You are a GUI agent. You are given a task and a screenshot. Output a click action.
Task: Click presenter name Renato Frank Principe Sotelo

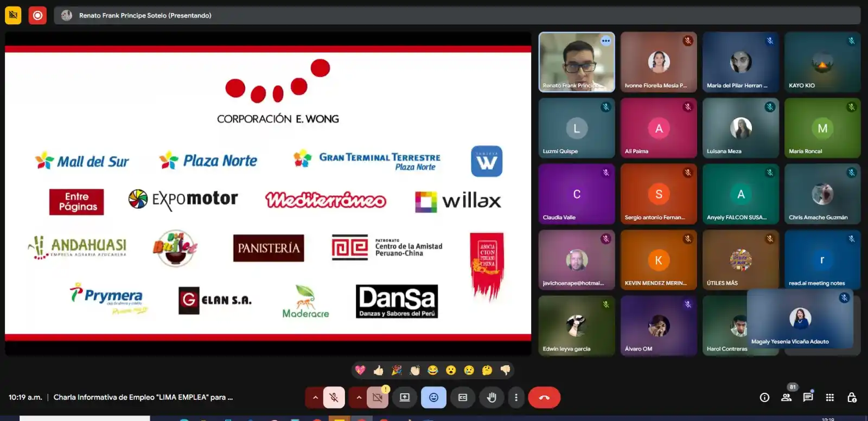(145, 15)
